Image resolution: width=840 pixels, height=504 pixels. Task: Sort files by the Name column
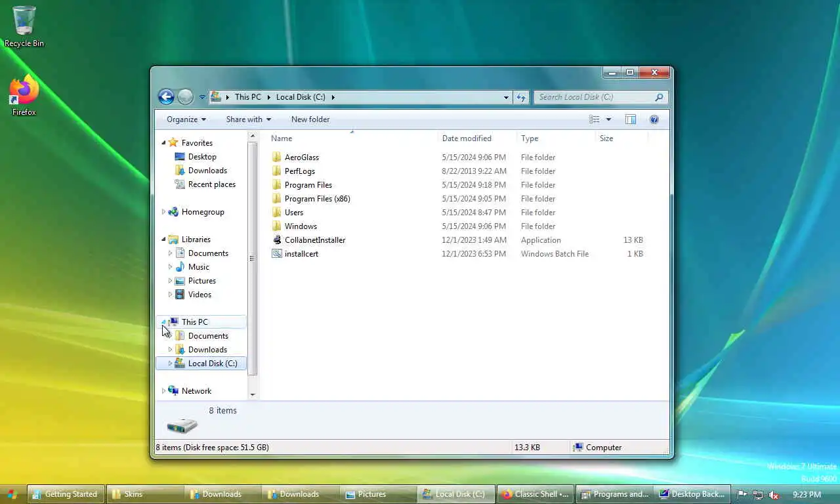coord(282,138)
